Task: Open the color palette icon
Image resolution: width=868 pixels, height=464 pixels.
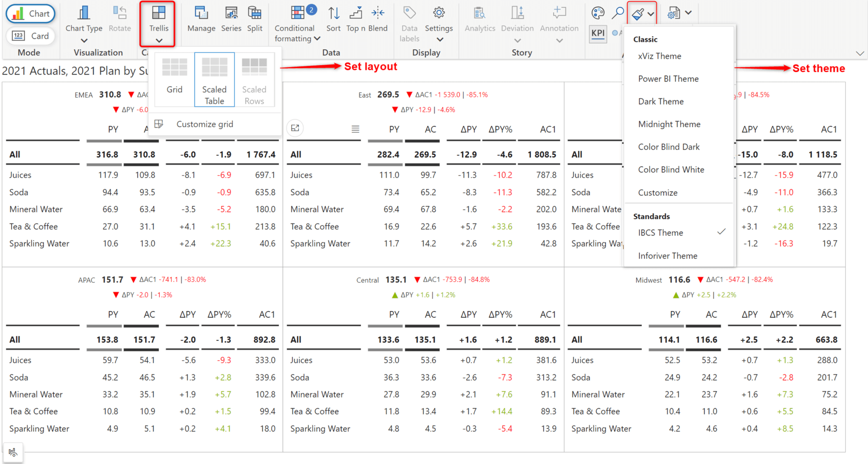Action: pyautogui.click(x=598, y=13)
